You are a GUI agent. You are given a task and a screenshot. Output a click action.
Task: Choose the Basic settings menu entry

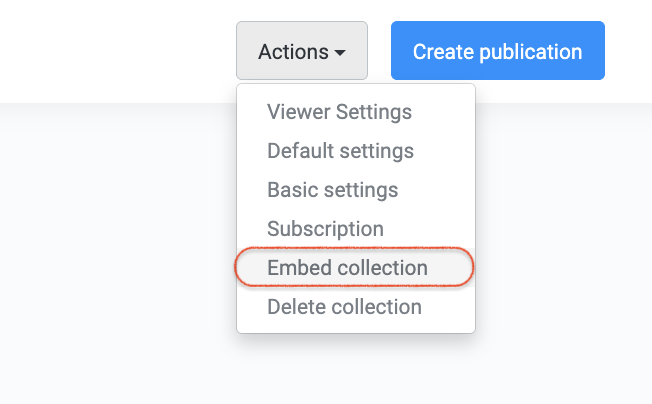332,190
